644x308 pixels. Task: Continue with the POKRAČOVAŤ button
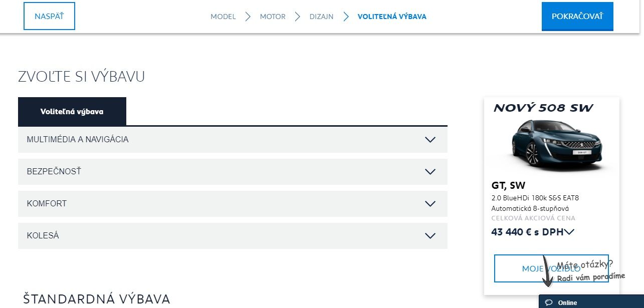577,16
